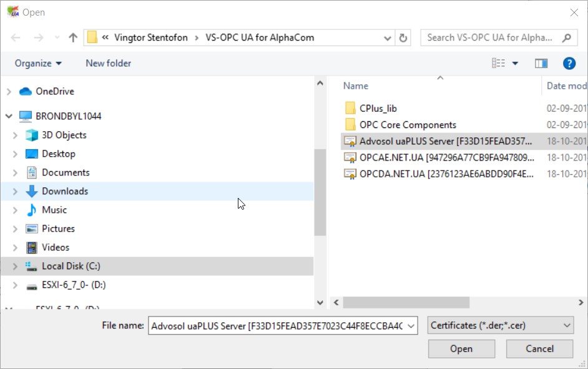Click the search magnifier icon
The width and height of the screenshot is (588, 369).
click(x=567, y=37)
